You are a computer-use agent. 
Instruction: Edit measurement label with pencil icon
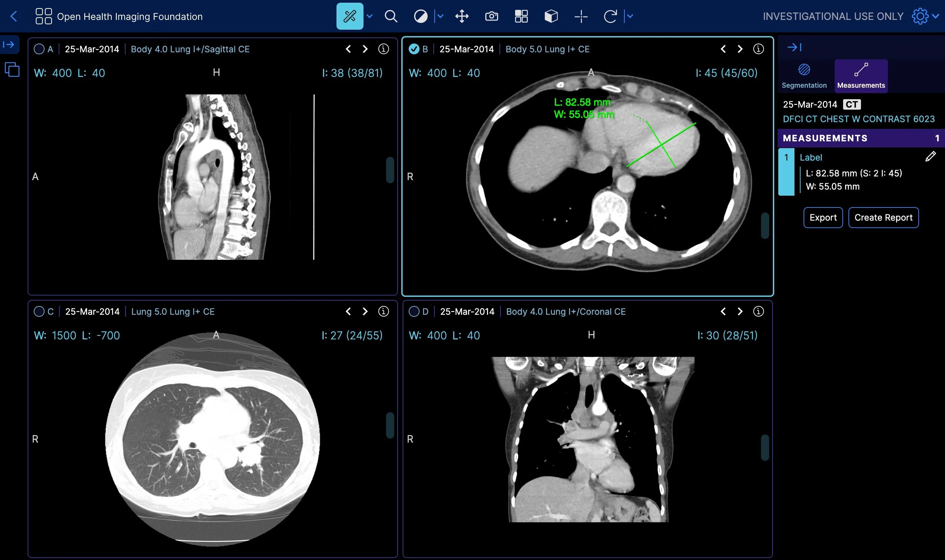point(930,157)
